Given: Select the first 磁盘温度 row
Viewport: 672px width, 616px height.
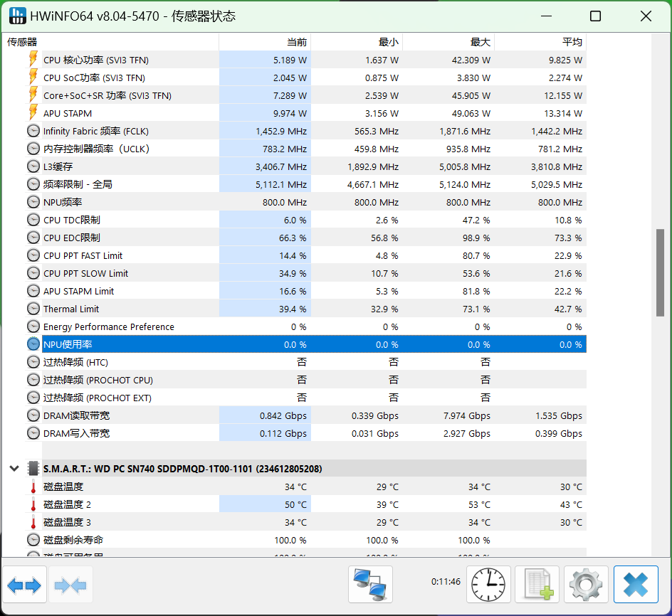Looking at the screenshot, I should (314, 487).
